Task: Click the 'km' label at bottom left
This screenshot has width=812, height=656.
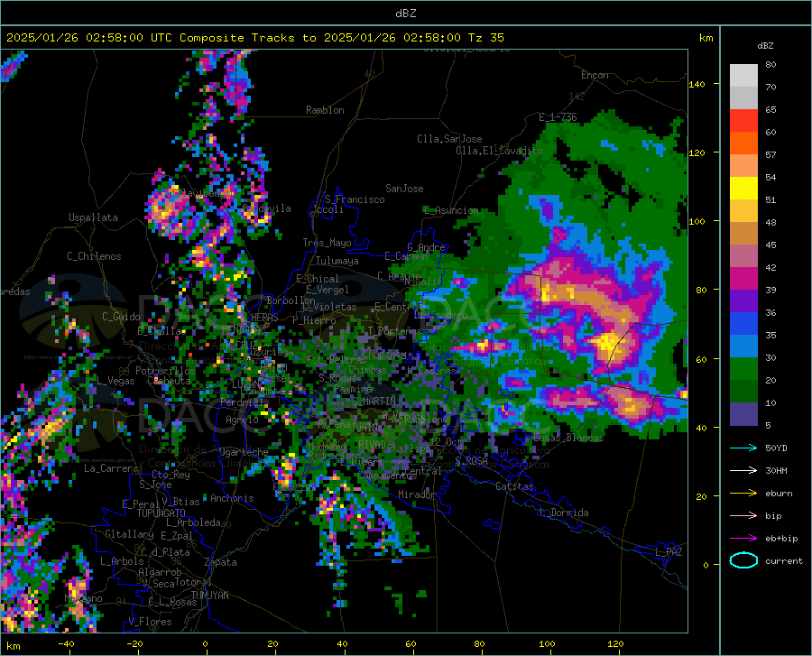Action: [13, 646]
